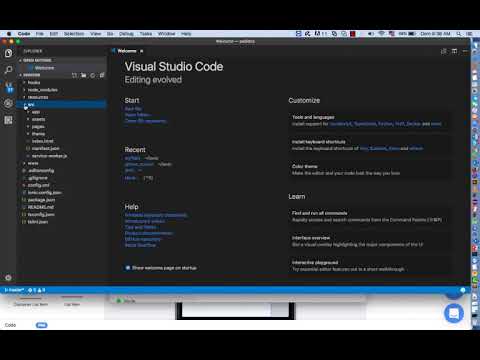Open the Extensions view in activity bar
480x360 pixels.
[x=8, y=120]
